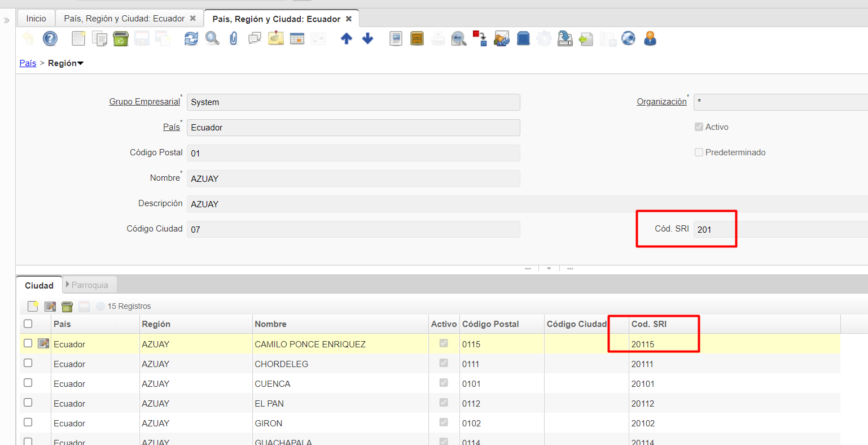Click the Refresh icon in the toolbar
The width and height of the screenshot is (868, 445).
click(191, 38)
